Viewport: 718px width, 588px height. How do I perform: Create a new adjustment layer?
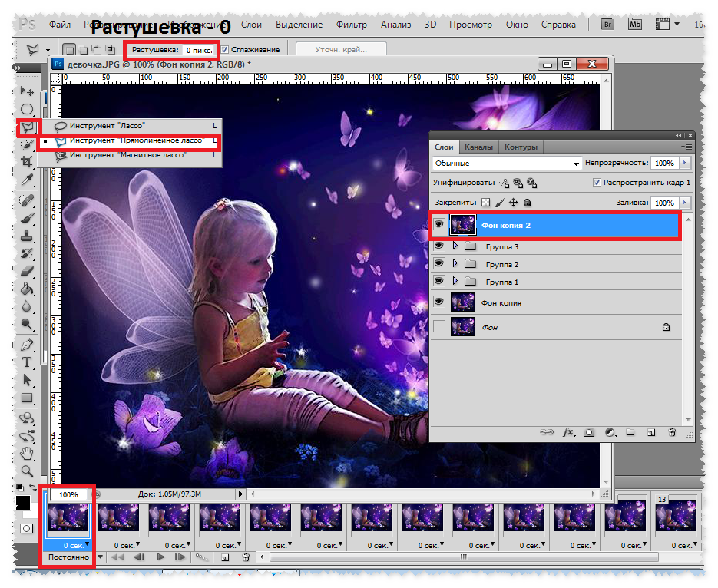click(610, 432)
